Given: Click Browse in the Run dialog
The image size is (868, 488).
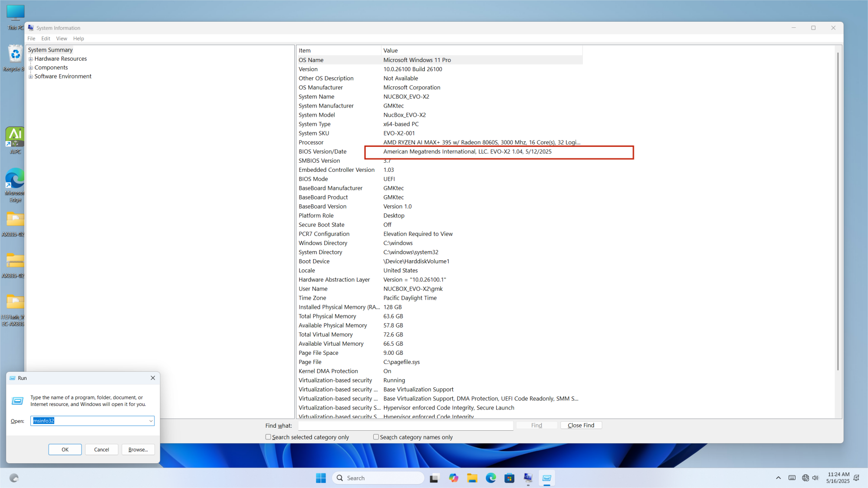Looking at the screenshot, I should tap(138, 449).
